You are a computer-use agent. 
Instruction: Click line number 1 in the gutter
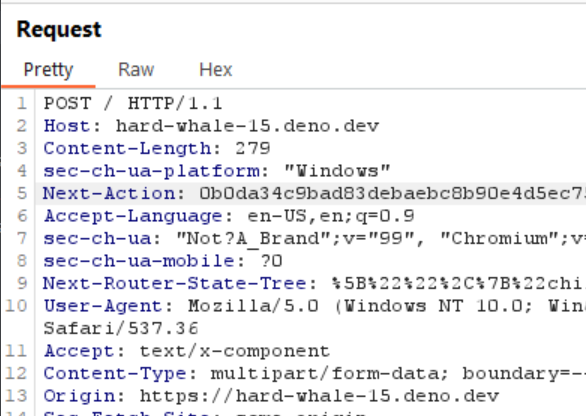click(22, 104)
